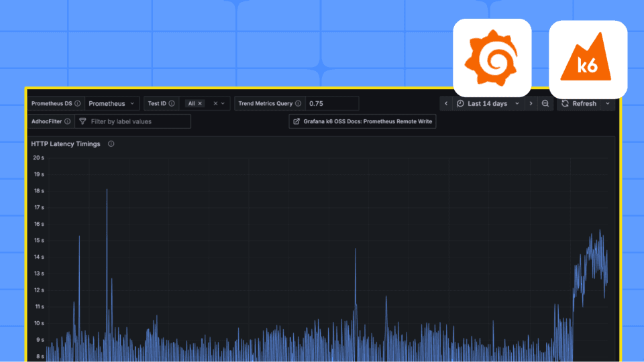Click the 0.75 Trend Metrics Query field
This screenshot has height=362, width=644.
(332, 103)
